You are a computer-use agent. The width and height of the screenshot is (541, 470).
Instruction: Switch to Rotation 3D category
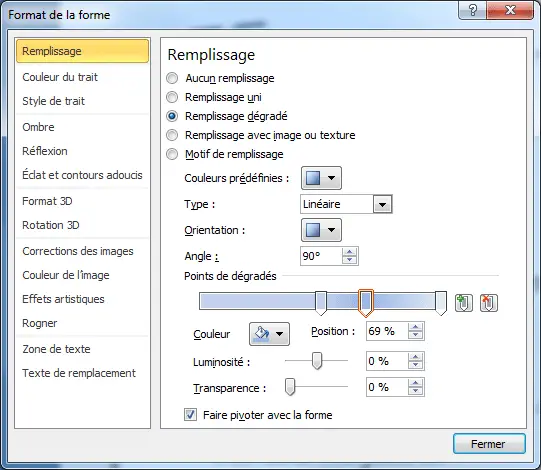pyautogui.click(x=82, y=225)
